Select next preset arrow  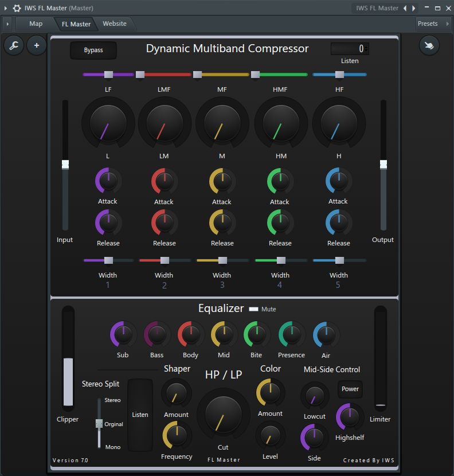tap(413, 8)
